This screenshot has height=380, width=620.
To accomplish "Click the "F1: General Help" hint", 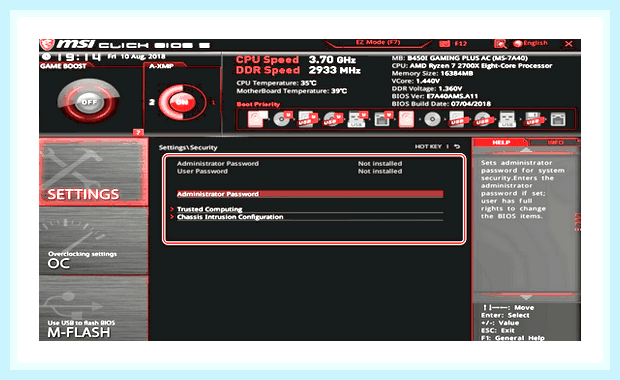I will click(x=513, y=338).
